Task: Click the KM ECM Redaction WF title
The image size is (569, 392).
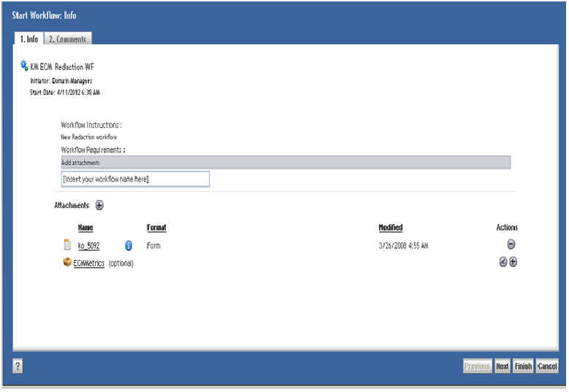Action: point(62,67)
